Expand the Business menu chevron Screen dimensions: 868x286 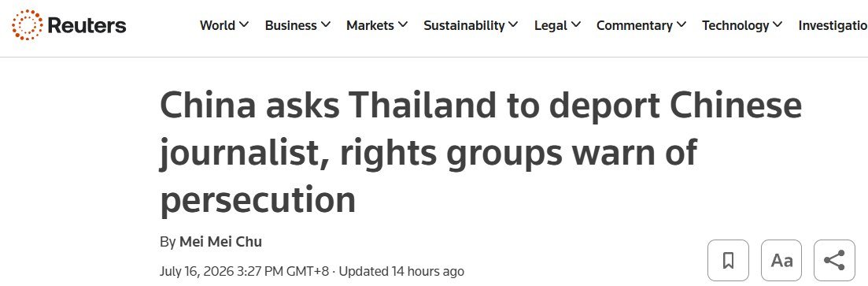click(326, 25)
